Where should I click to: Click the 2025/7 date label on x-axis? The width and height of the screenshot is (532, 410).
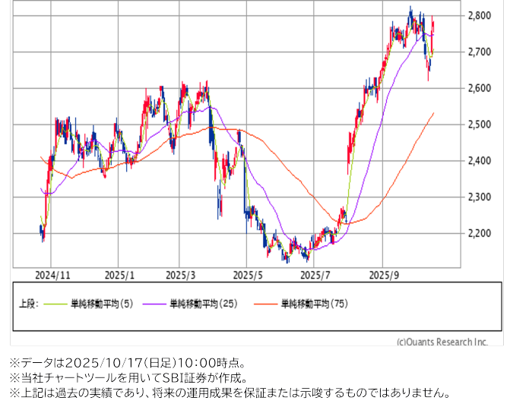[315, 276]
